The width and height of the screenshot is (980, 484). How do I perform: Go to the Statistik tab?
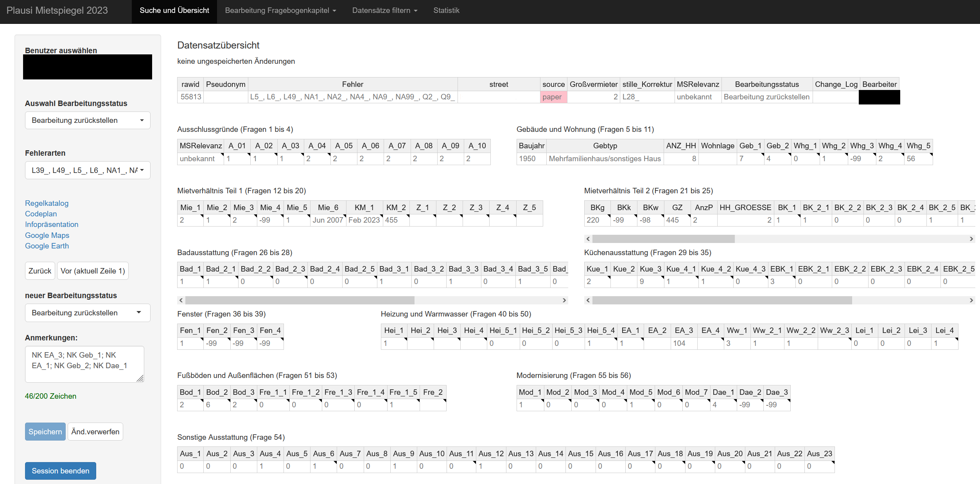(x=446, y=11)
